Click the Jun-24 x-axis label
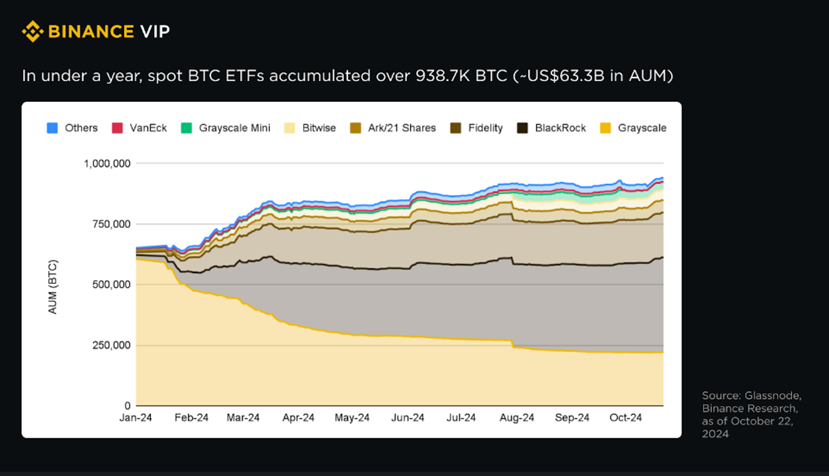 pyautogui.click(x=408, y=418)
